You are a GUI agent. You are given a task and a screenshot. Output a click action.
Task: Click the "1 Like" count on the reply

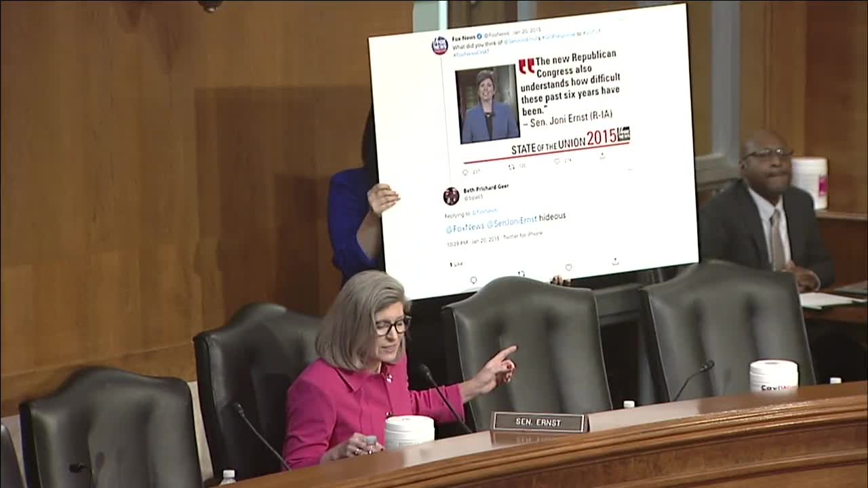(456, 264)
